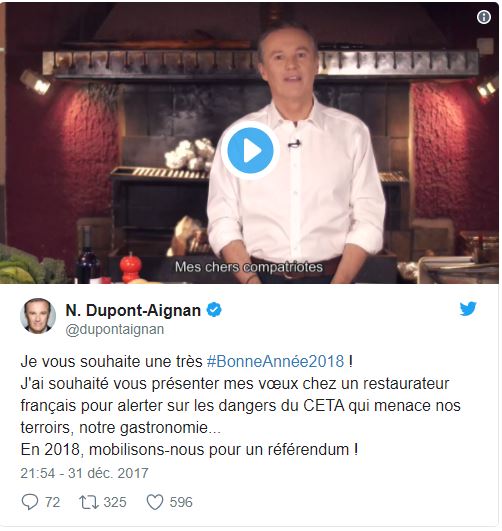Click the 'terroirs, notre gastronomie' text line

[x=121, y=428]
